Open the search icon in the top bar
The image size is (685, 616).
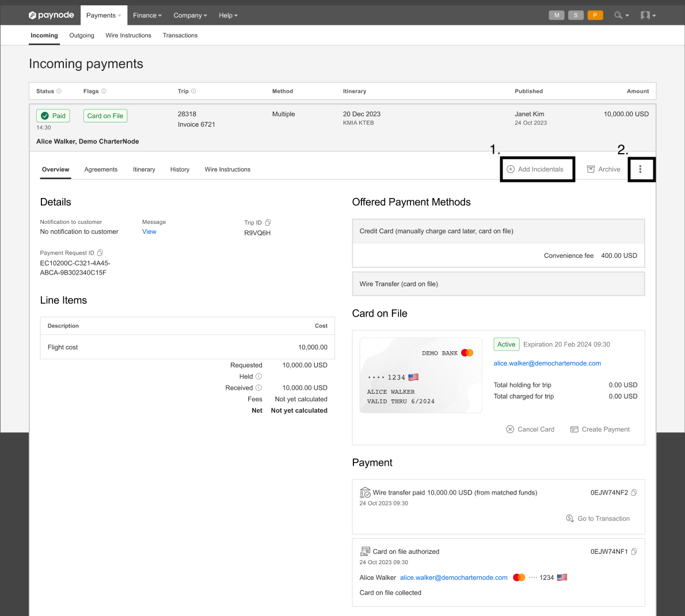(621, 16)
